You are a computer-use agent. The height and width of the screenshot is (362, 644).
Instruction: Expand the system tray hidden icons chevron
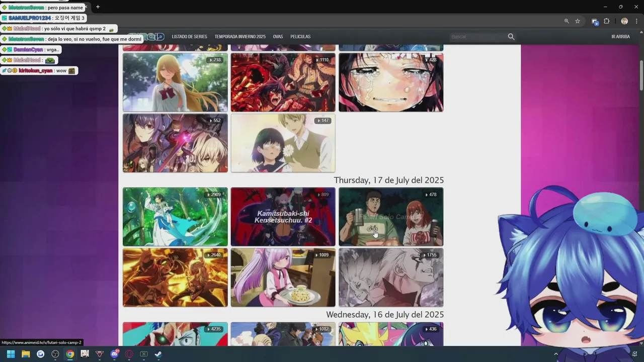click(x=556, y=354)
